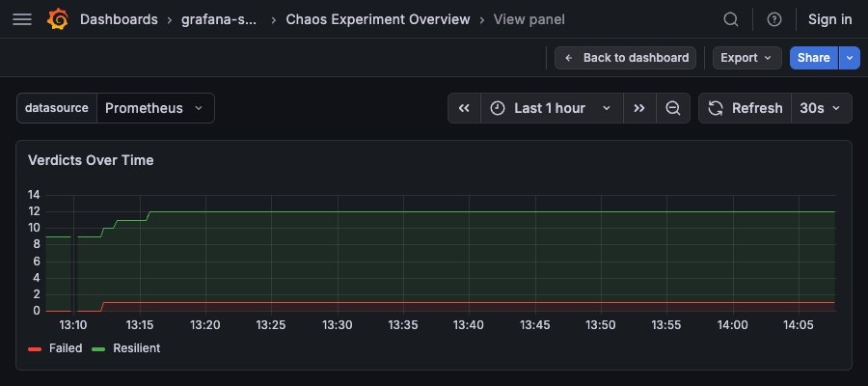Open the search magnifier icon
868x386 pixels.
click(x=731, y=19)
